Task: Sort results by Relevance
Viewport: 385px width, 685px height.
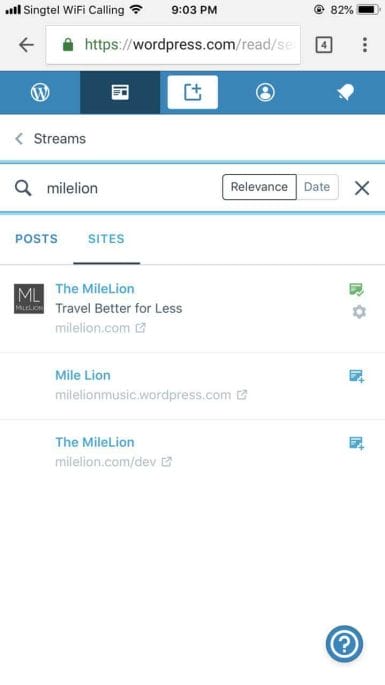Action: click(x=259, y=187)
